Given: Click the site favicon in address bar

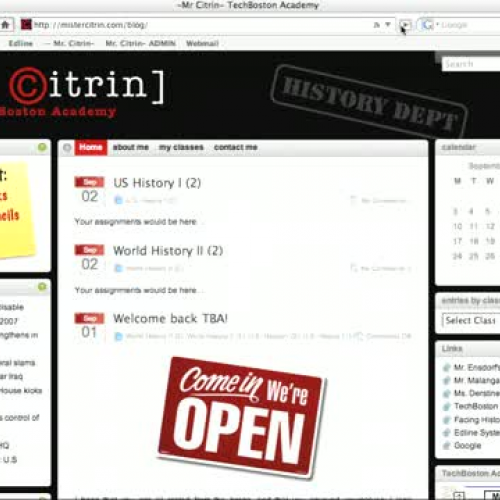Looking at the screenshot, I should click(26, 25).
